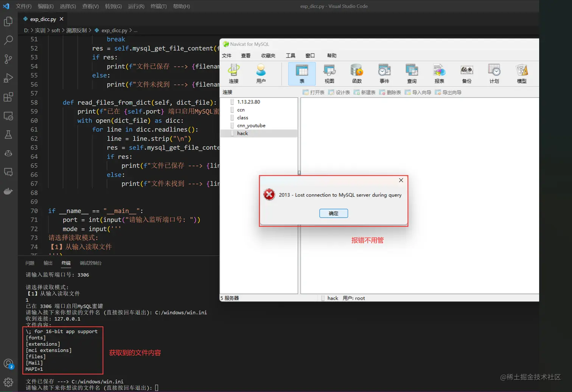Click 导入向导 in Navicat object toolbar
572x392 pixels.
[x=418, y=92]
